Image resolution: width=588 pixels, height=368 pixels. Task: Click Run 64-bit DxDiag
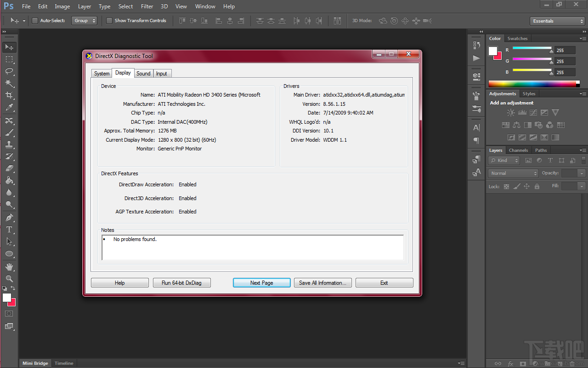182,282
